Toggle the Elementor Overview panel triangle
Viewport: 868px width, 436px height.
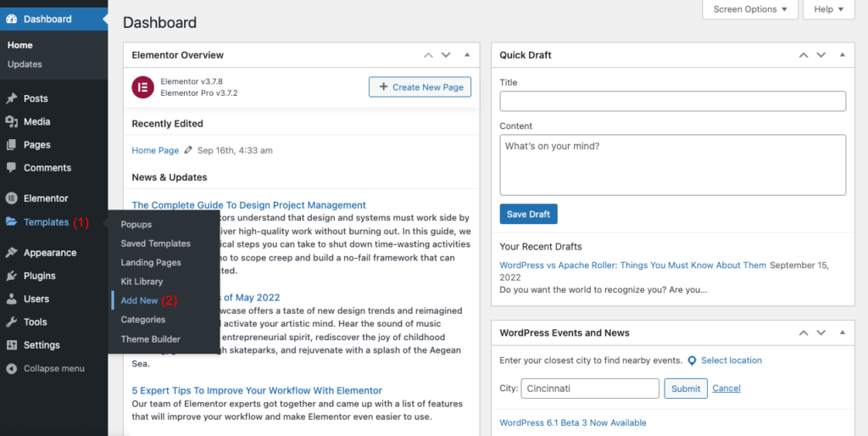pyautogui.click(x=467, y=55)
